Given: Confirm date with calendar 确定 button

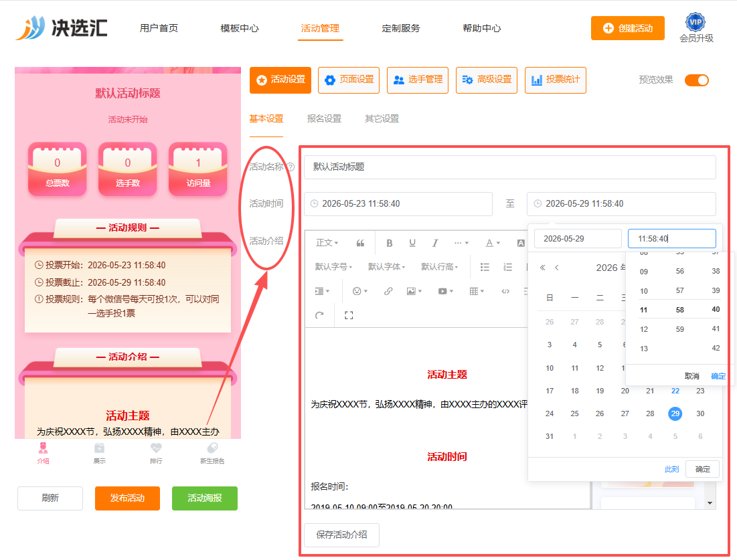Looking at the screenshot, I should pyautogui.click(x=702, y=469).
